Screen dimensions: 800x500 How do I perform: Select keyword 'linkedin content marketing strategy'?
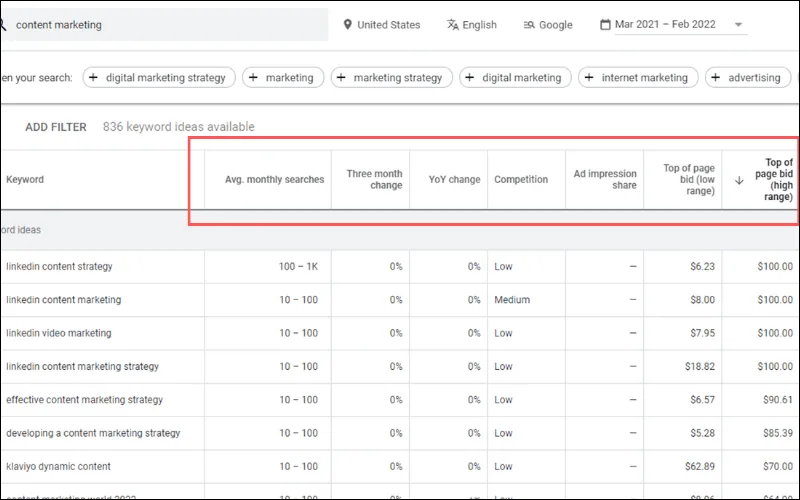coord(83,366)
